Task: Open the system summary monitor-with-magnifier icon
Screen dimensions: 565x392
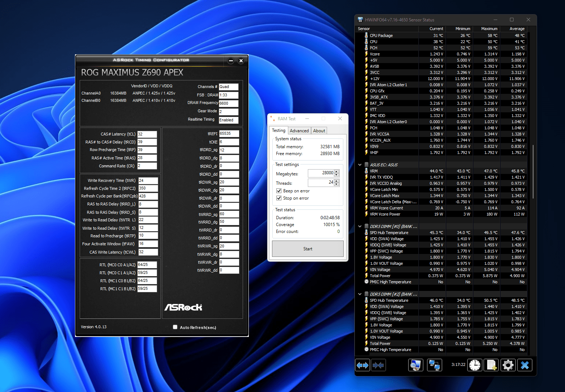Action: 416,365
